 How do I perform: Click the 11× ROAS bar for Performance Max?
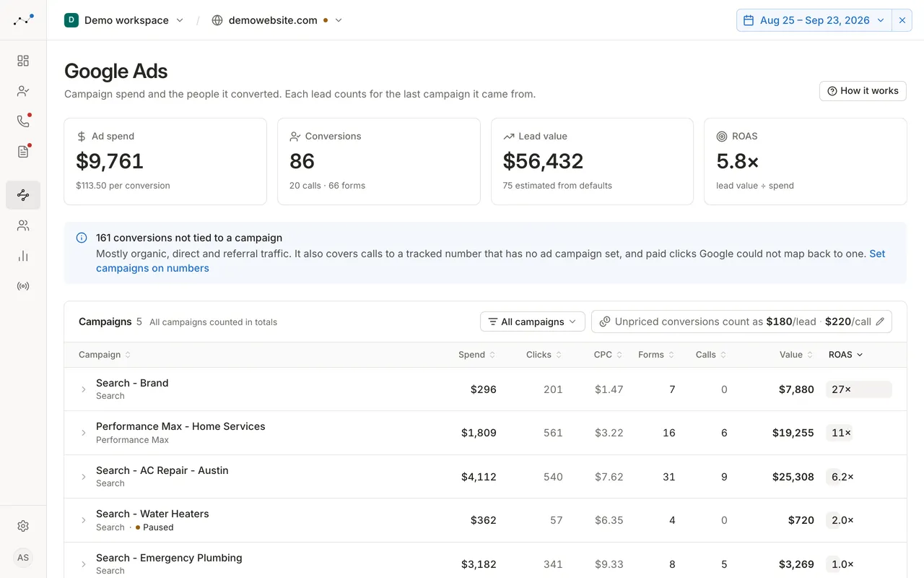(840, 433)
